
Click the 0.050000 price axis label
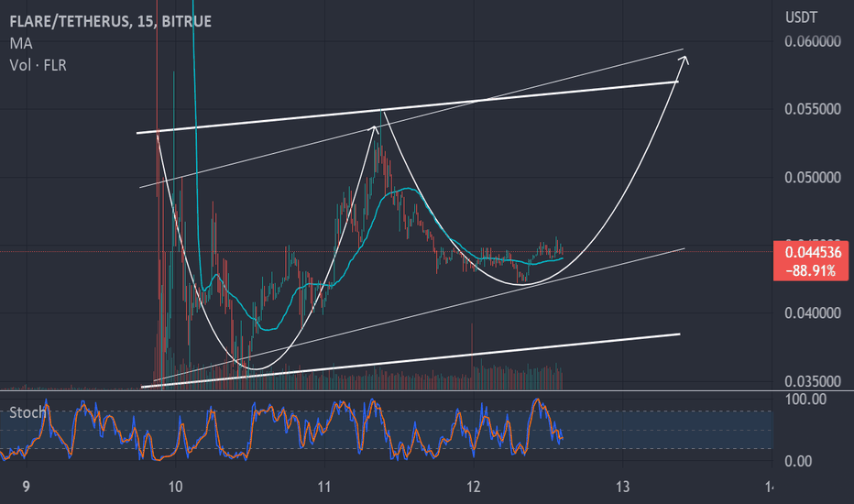[x=813, y=178]
